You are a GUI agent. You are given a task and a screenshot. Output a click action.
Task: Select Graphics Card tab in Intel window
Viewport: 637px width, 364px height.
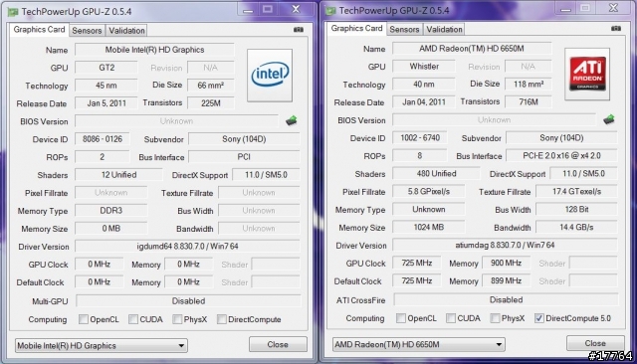tap(39, 29)
